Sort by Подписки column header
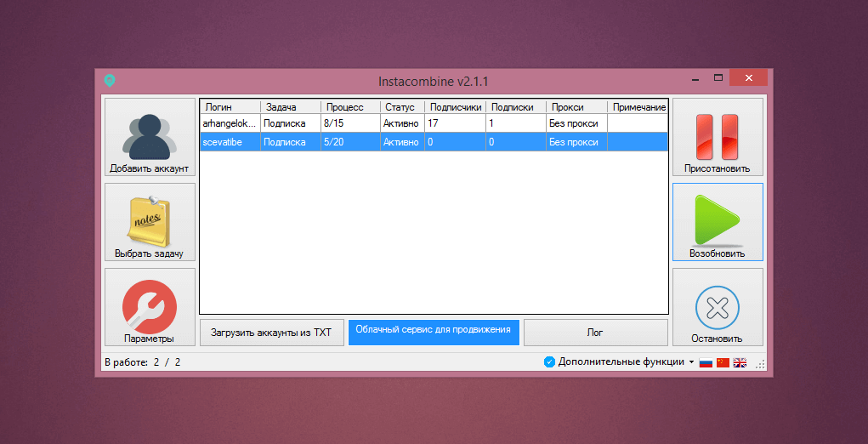 (516, 107)
